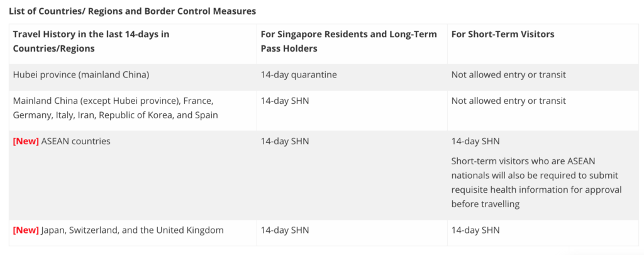
Task: Click the red '[New]' tag beside ASEAN countries
Action: tap(26, 142)
